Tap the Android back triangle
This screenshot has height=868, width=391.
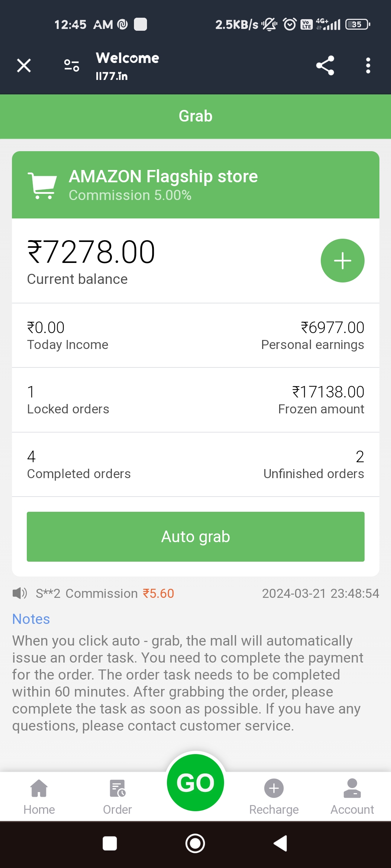click(x=280, y=844)
